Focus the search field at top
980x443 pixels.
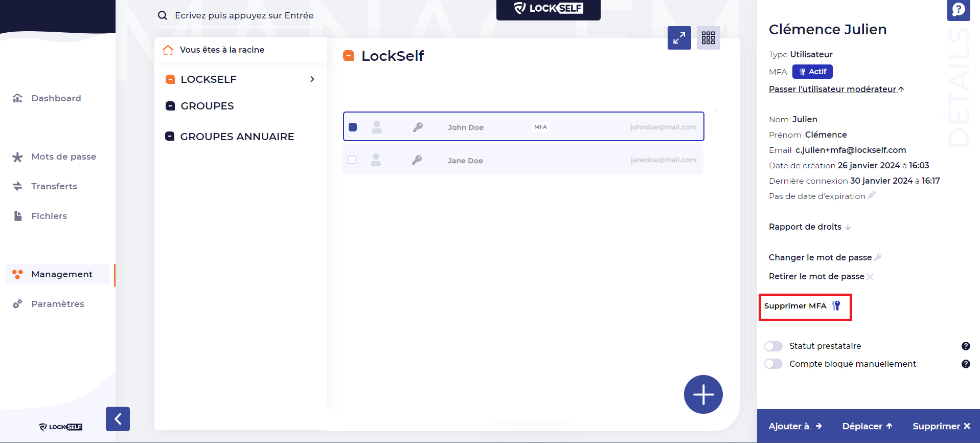[244, 15]
